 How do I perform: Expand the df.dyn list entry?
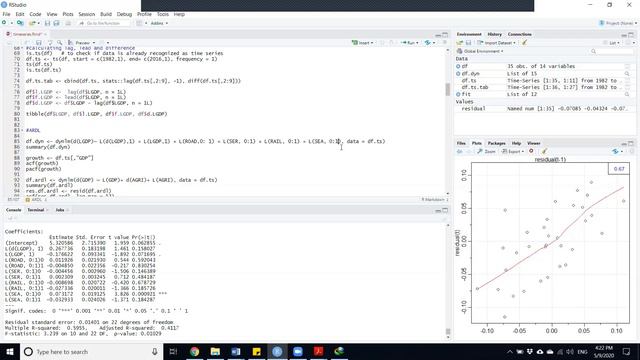458,73
